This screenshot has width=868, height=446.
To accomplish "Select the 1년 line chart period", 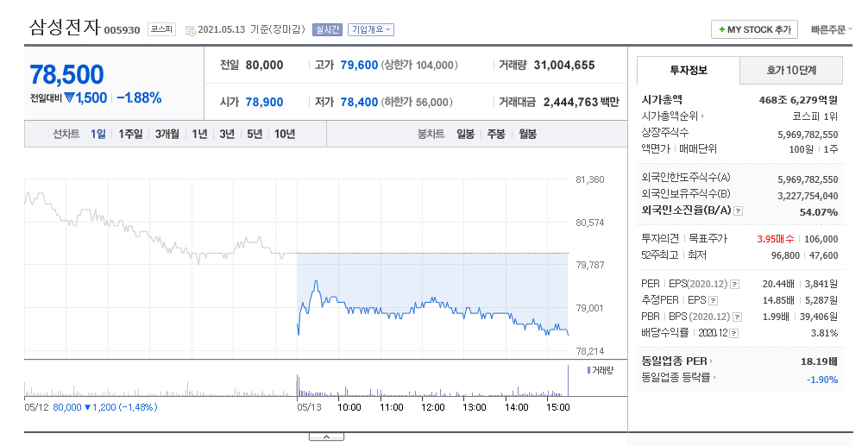I will click(x=199, y=134).
